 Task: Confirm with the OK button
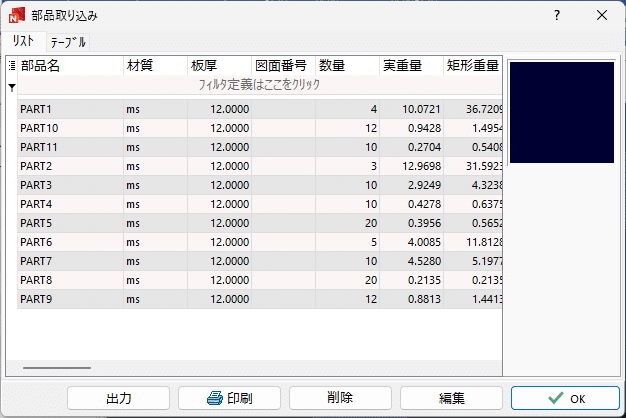[x=565, y=398]
